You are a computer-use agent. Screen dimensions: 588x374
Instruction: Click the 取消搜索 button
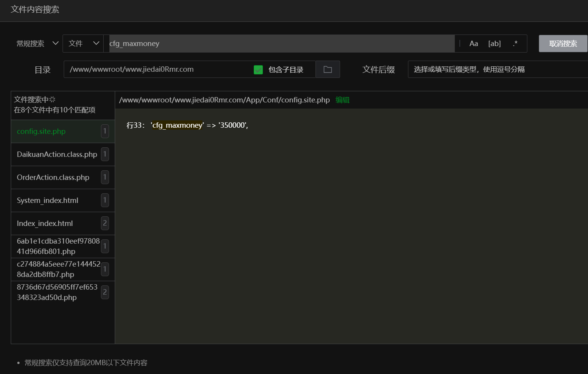tap(563, 44)
